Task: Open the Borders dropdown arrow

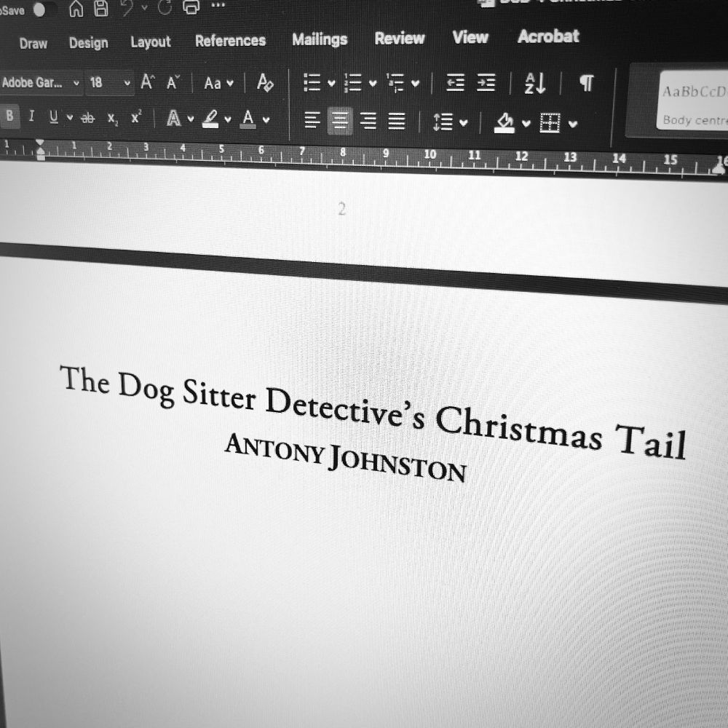Action: (573, 124)
